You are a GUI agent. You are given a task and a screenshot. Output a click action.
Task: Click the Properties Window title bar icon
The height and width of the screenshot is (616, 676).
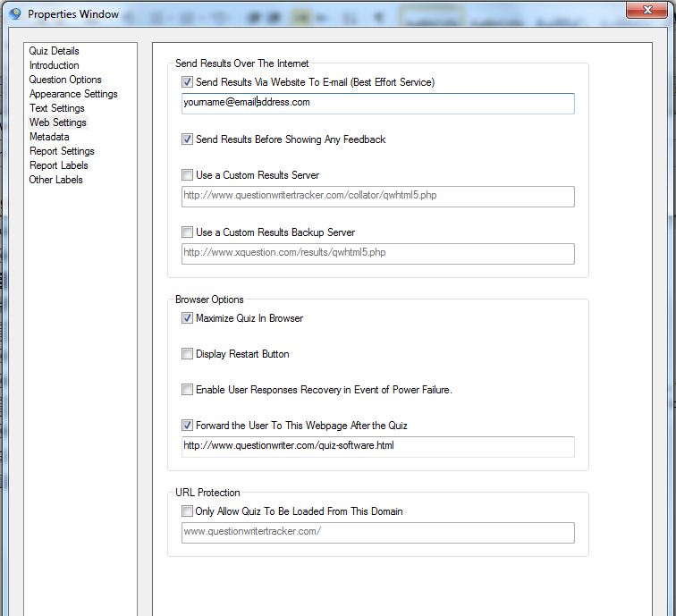click(x=14, y=13)
